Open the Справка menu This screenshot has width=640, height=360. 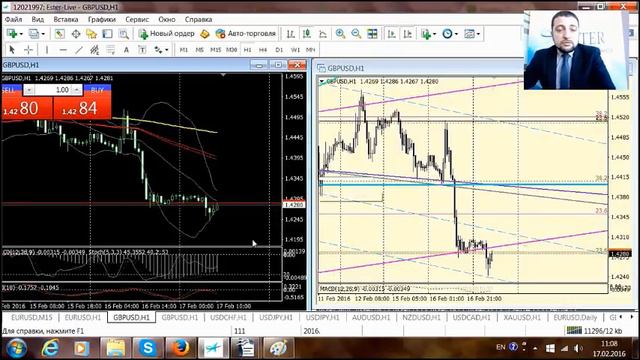(x=198, y=19)
